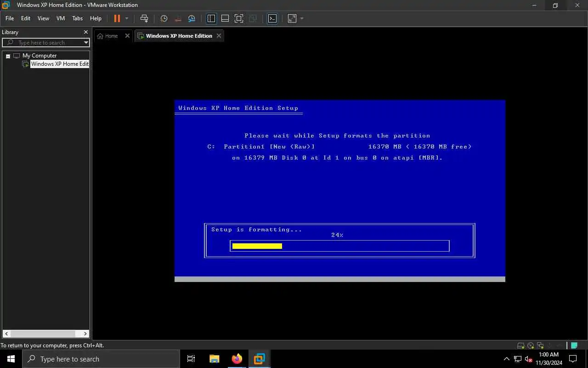
Task: Click the library scrollbar left arrow
Action: pyautogui.click(x=6, y=333)
